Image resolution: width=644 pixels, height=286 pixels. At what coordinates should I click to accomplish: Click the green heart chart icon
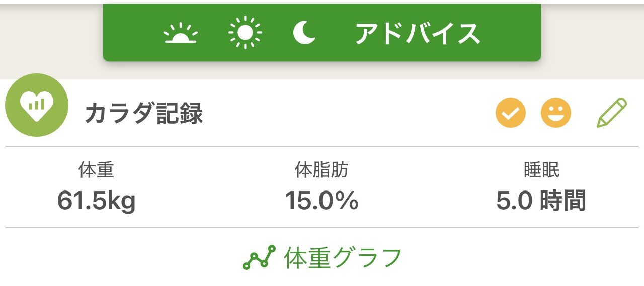36,105
